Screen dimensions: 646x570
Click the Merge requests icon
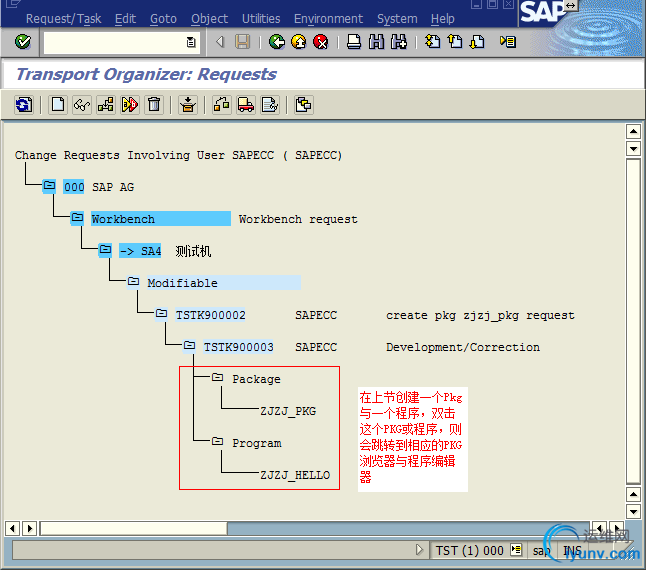click(x=304, y=105)
